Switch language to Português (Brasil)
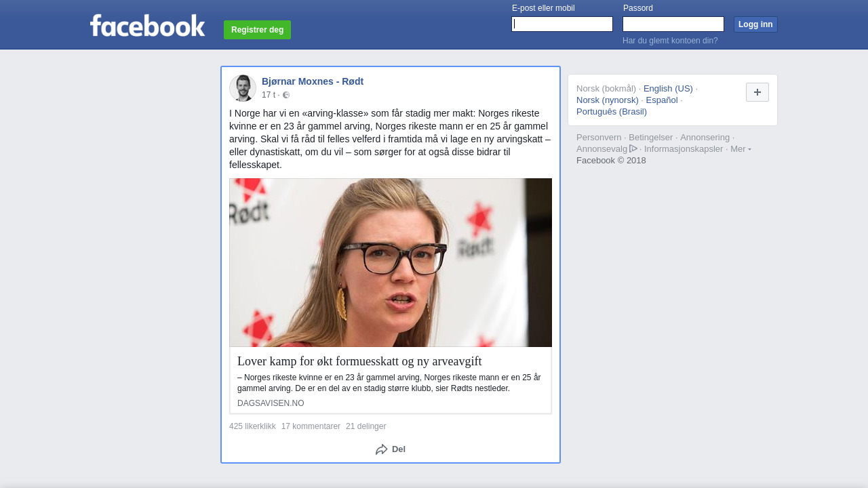 612,112
